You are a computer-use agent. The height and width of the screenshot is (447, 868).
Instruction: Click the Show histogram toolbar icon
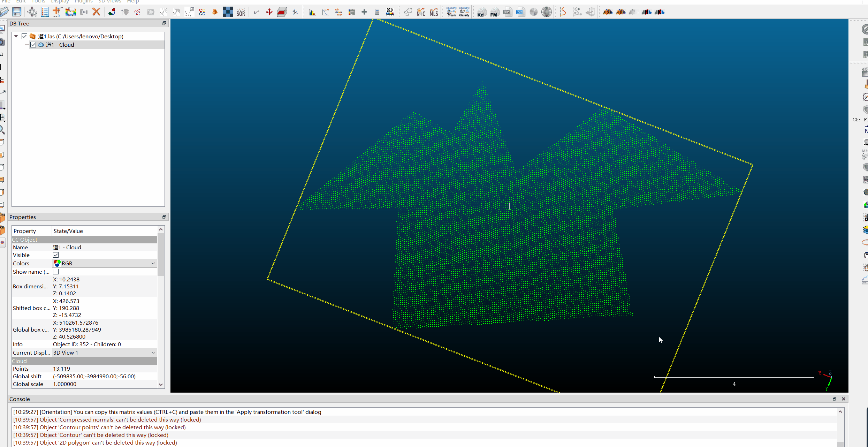313,12
